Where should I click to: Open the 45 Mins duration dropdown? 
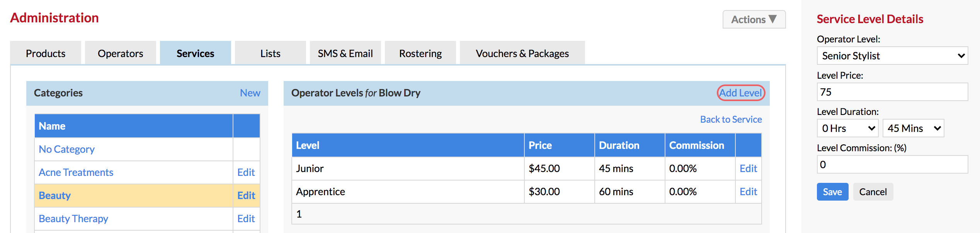914,128
